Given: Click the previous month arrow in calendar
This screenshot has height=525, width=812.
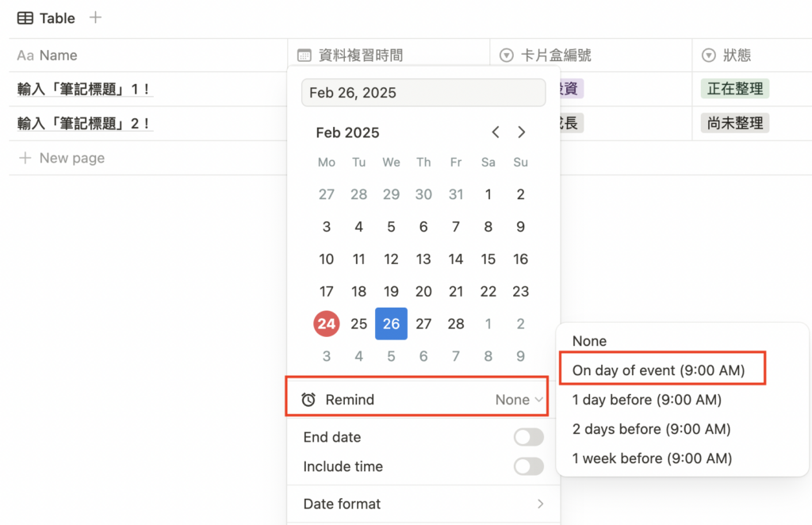Looking at the screenshot, I should (496, 132).
